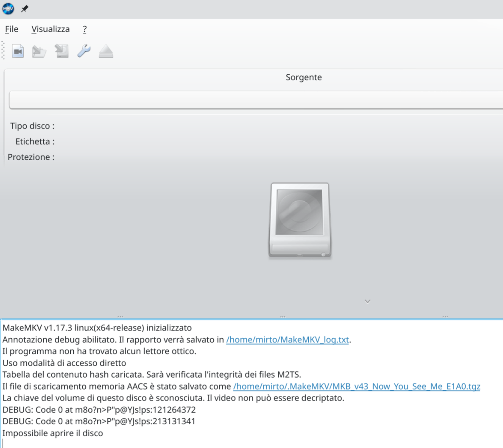Click the 'Protezione :' label
503x448 pixels.
click(x=31, y=157)
